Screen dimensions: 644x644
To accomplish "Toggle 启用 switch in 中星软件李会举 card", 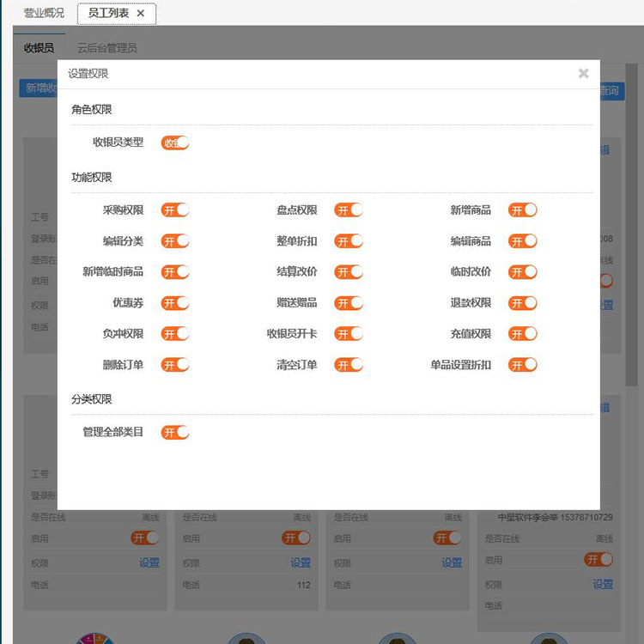I will coord(598,559).
